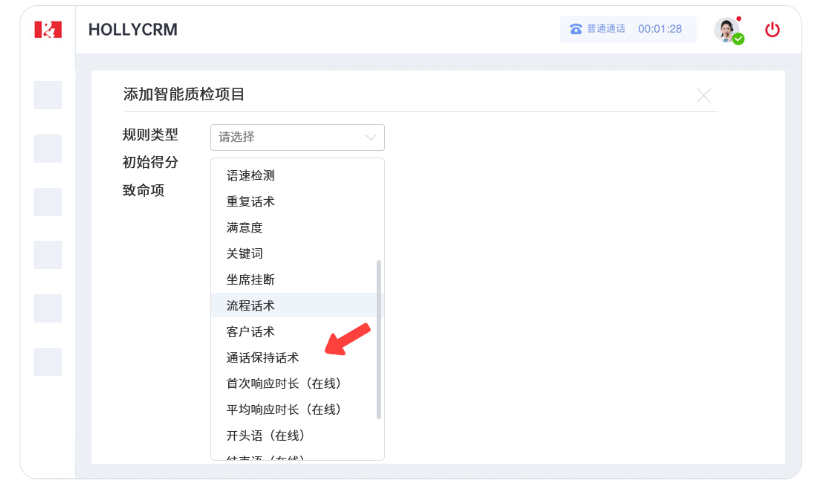
Task: Click the third sidebar placeholder icon
Action: [48, 202]
